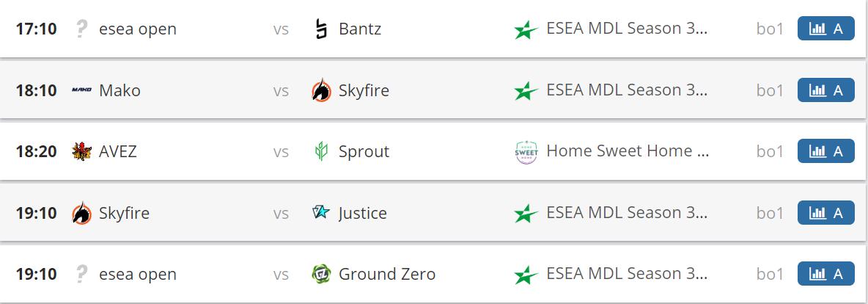
Task: Click the unknown team question mark at 17:10
Action: point(81,29)
